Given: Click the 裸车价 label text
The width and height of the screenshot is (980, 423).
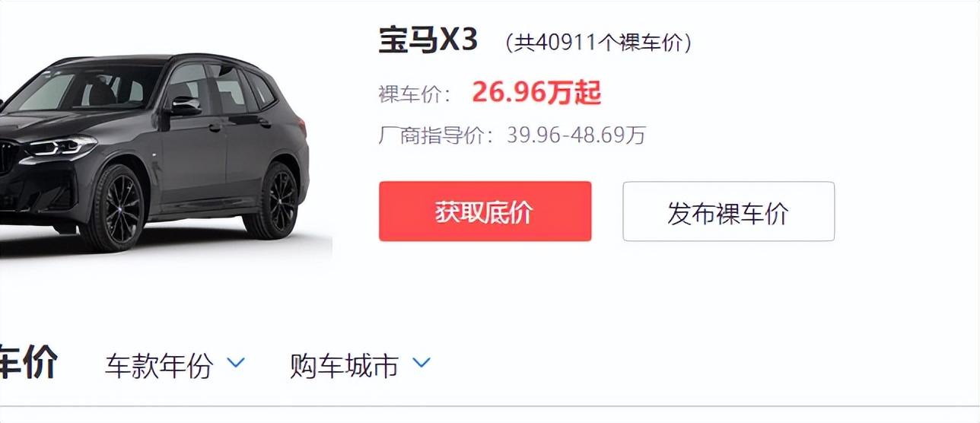Looking at the screenshot, I should pyautogui.click(x=415, y=94).
